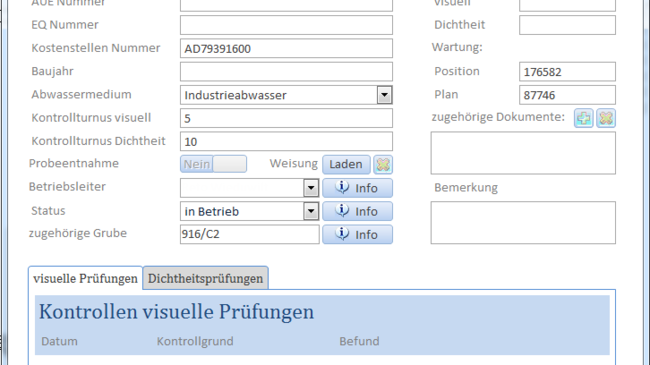Click the remove document X icon
This screenshot has height=365, width=650.
click(606, 118)
